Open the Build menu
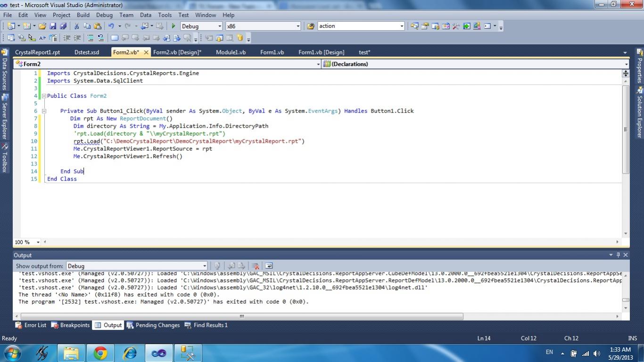644x362 pixels. point(83,15)
